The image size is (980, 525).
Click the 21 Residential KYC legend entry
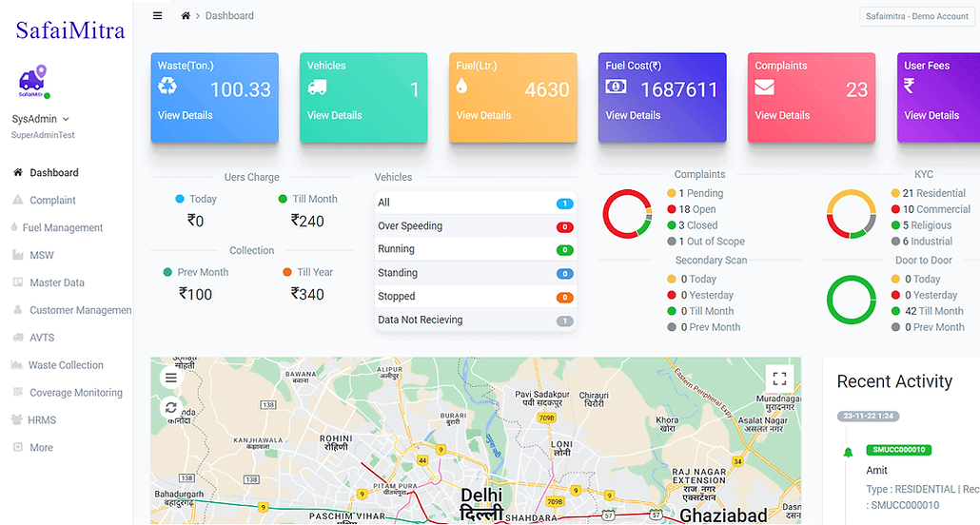point(928,194)
